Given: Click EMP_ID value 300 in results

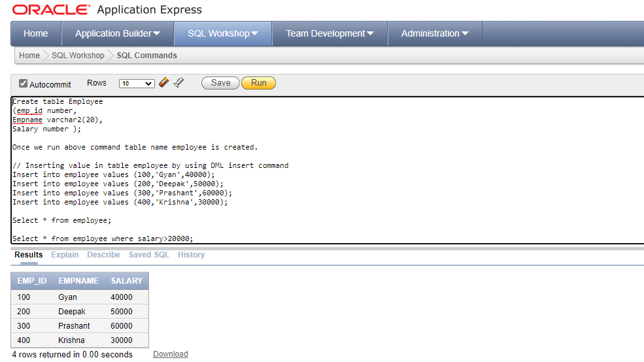Looking at the screenshot, I should 24,326.
